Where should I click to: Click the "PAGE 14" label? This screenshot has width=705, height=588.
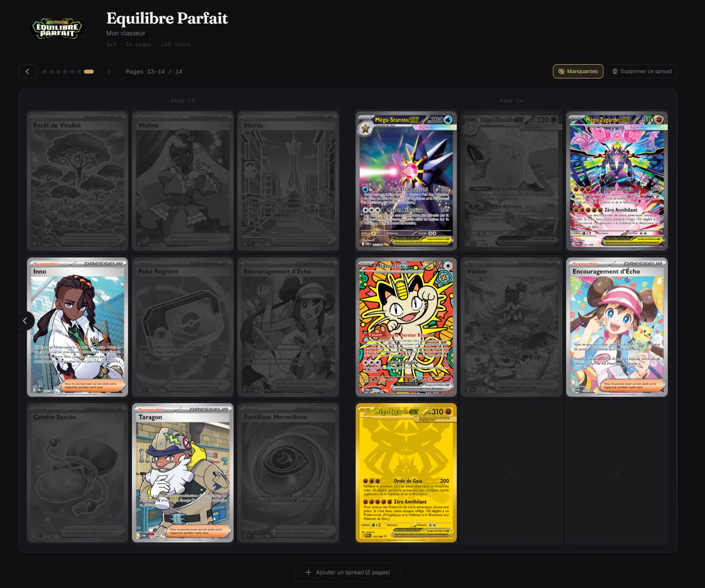[x=511, y=101]
